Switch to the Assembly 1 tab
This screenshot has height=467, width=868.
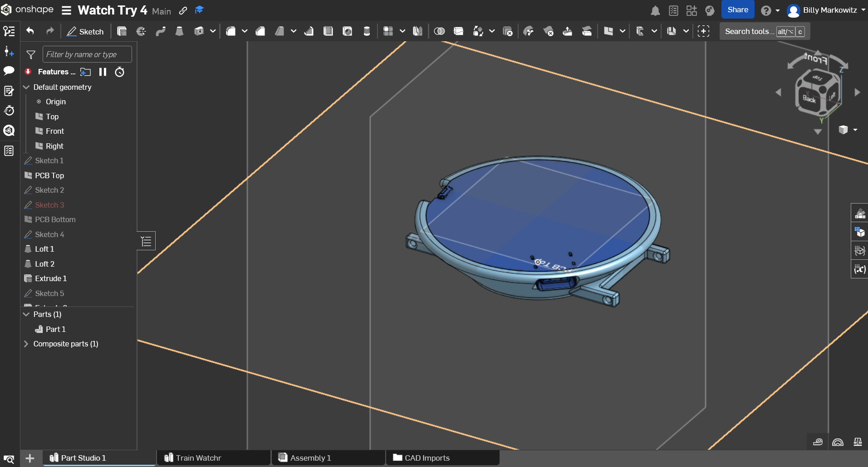tap(311, 458)
